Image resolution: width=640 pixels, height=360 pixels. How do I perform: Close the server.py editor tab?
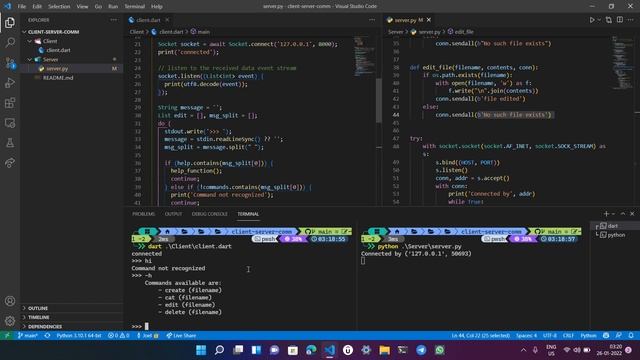point(429,20)
